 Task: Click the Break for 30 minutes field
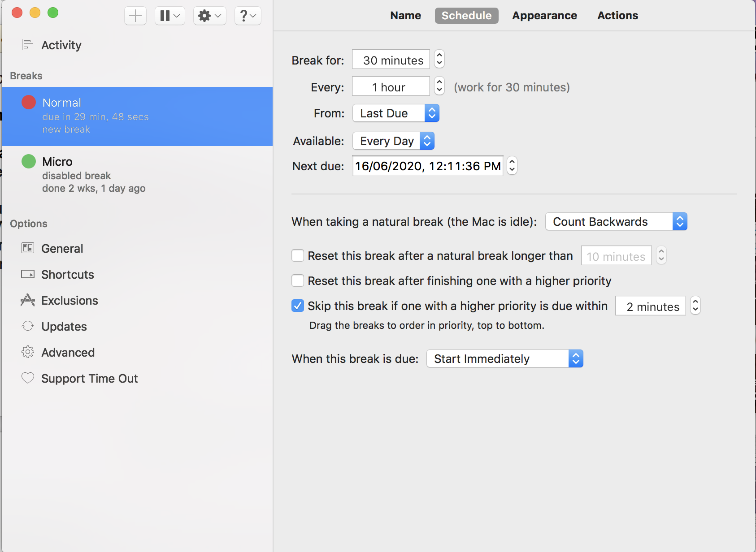tap(391, 60)
